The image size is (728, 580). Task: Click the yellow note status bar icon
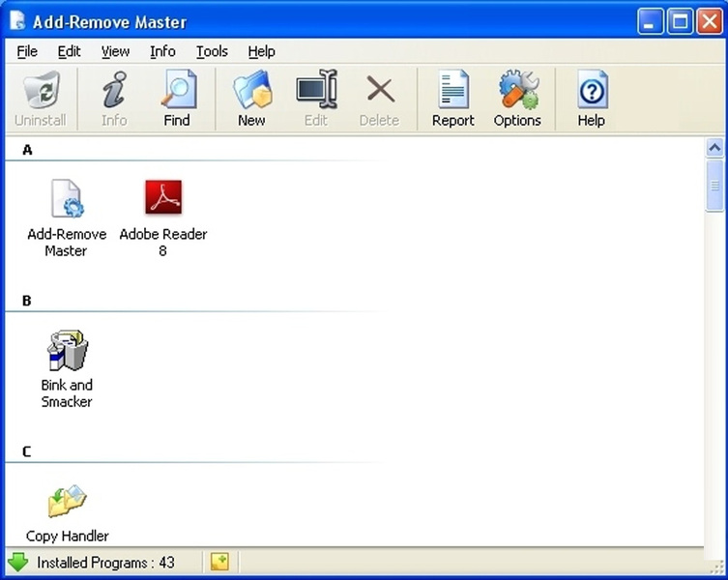[x=220, y=562]
